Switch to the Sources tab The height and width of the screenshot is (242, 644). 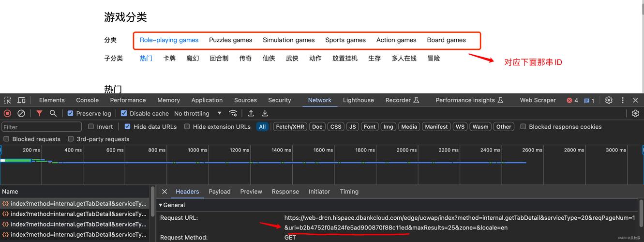(x=245, y=100)
